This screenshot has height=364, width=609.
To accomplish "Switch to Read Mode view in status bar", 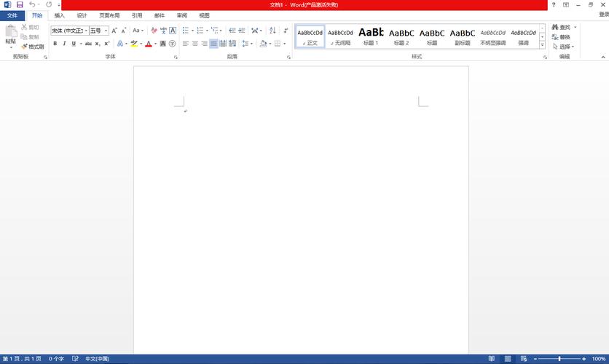I will click(491, 359).
